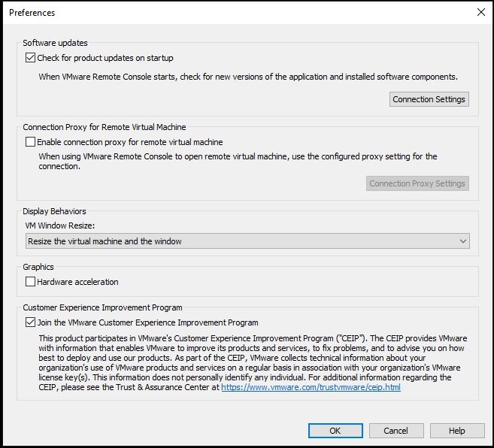Confirm preferences with the OK button
The width and height of the screenshot is (494, 448).
[335, 431]
